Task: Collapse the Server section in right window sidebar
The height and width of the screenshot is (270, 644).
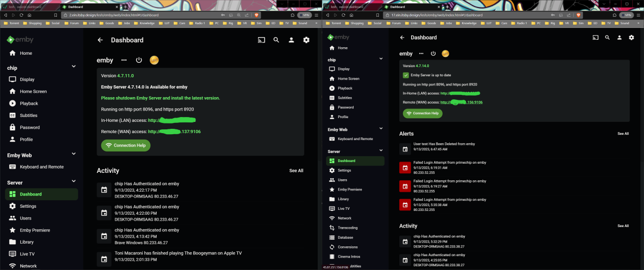Action: pos(381,151)
